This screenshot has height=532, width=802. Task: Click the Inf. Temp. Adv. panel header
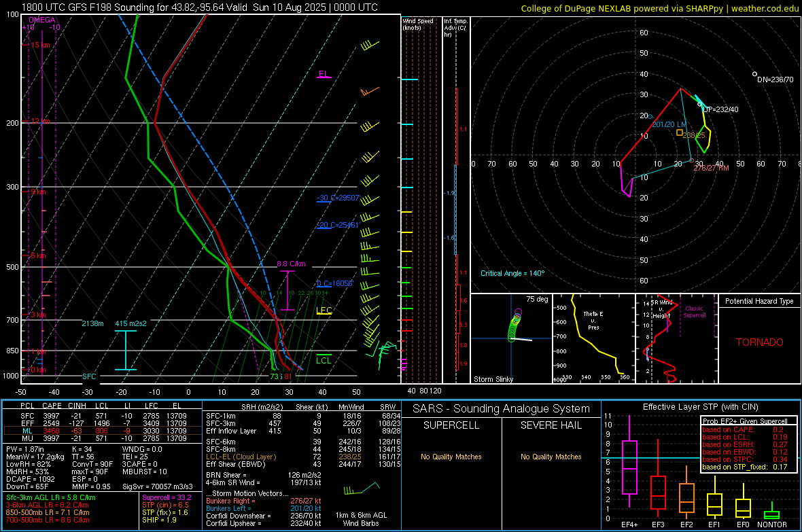(x=455, y=28)
